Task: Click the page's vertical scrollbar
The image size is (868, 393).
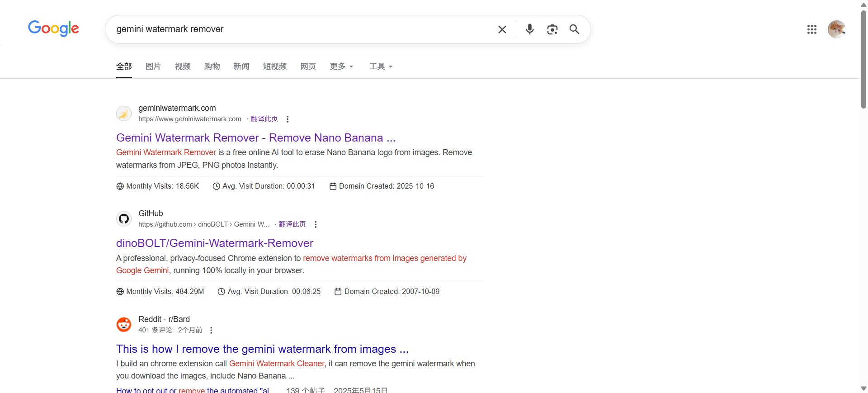Action: point(863,59)
